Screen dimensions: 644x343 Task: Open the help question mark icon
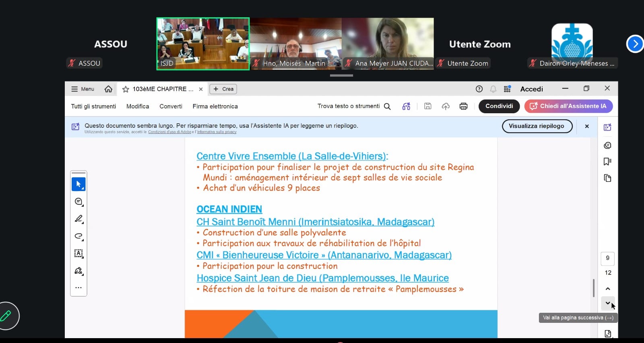[x=479, y=89]
